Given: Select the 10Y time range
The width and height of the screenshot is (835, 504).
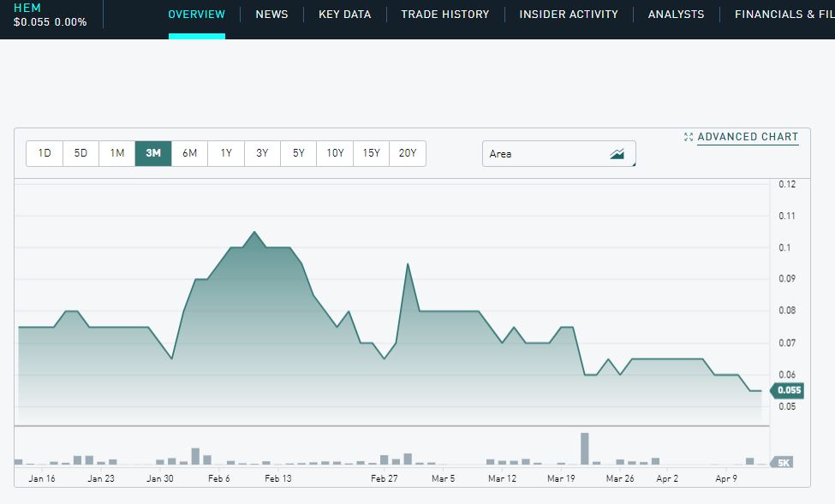Looking at the screenshot, I should tap(334, 153).
